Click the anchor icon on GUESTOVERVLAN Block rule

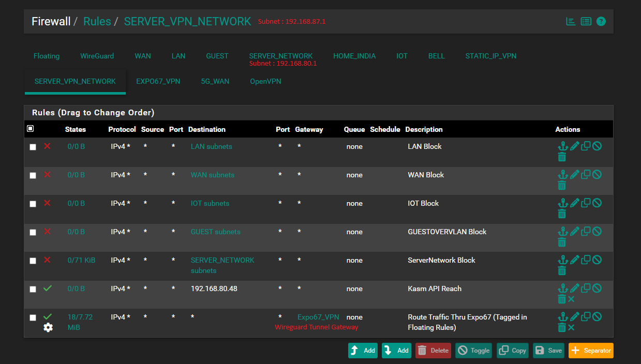(562, 232)
